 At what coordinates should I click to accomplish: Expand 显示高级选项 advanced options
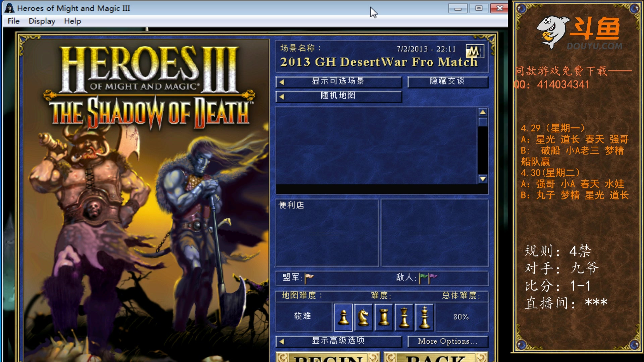click(339, 341)
